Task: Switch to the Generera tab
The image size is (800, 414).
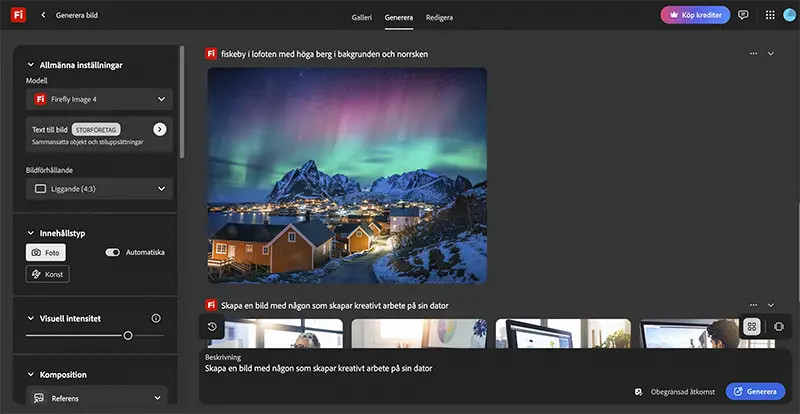Action: tap(399, 17)
